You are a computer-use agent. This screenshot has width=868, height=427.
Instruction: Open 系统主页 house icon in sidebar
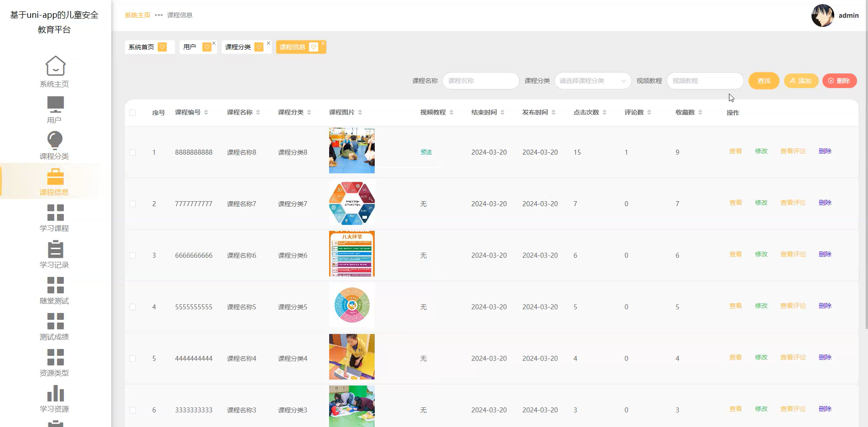(x=55, y=66)
